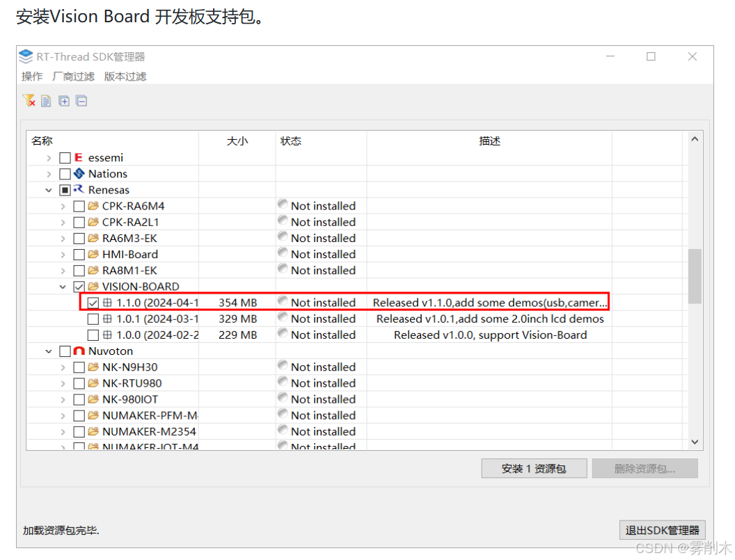Check the HMI-Board checkbox

pyautogui.click(x=79, y=255)
